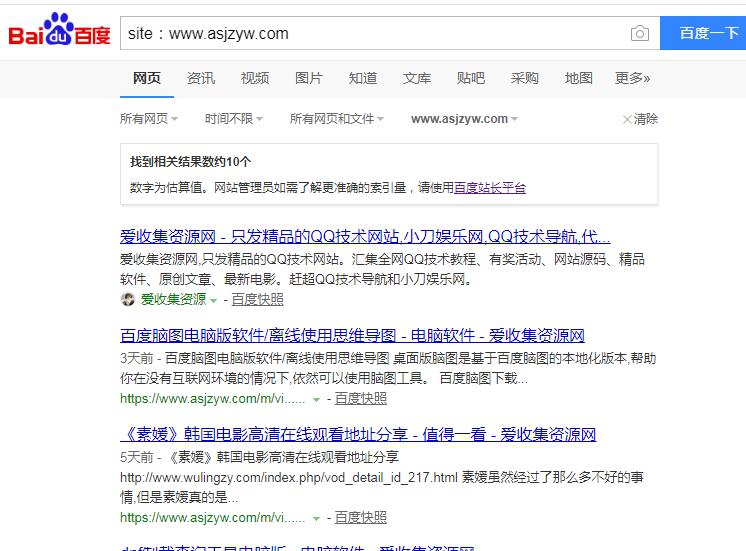This screenshot has height=551, width=746.
Task: Open the 知道 tab
Action: click(x=363, y=78)
